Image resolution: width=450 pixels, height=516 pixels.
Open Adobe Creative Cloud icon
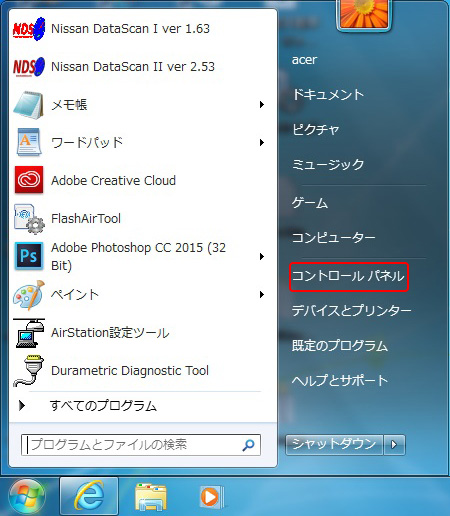[x=29, y=180]
